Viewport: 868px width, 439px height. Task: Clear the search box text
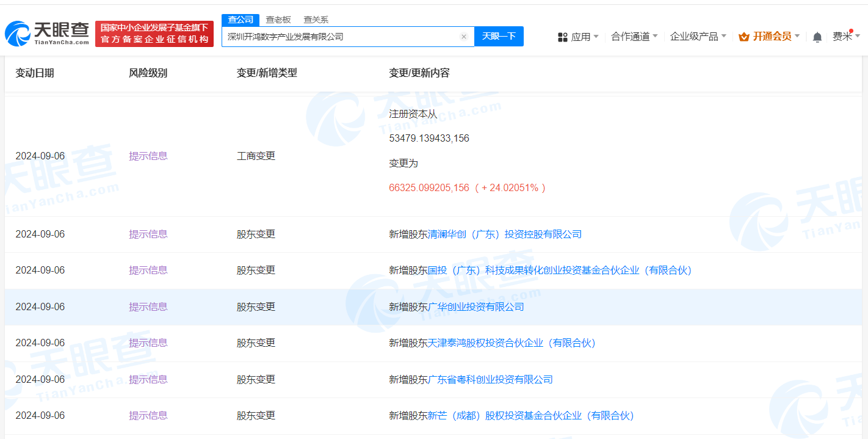463,37
